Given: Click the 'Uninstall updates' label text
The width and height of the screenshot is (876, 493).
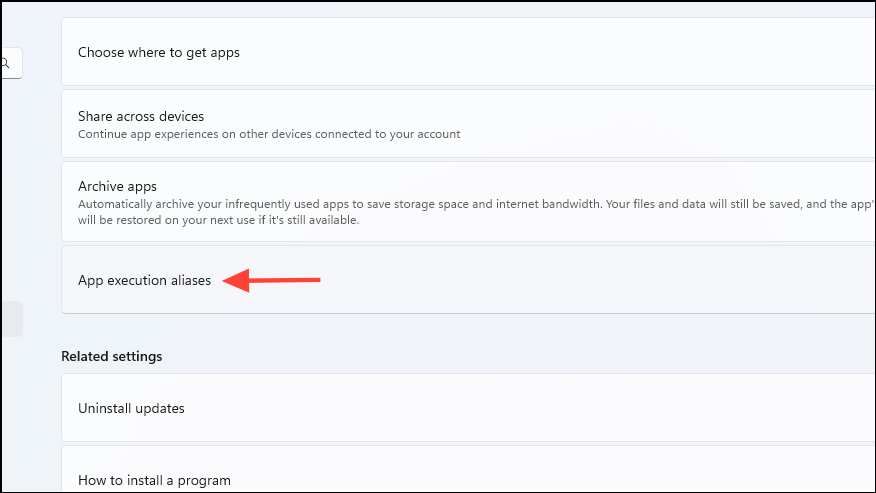Looking at the screenshot, I should (131, 408).
